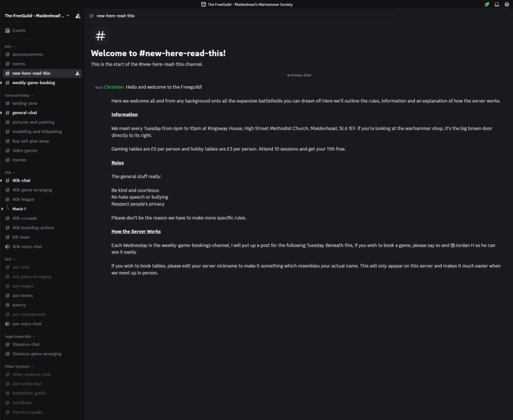Collapse the General Hobby category
This screenshot has height=420, width=513.
coord(19,95)
